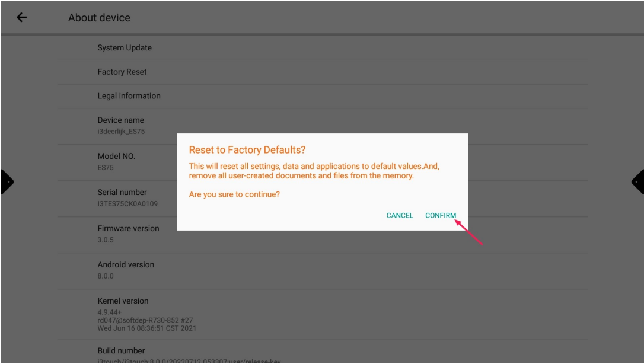The height and width of the screenshot is (364, 644).
Task: Click the About device page title
Action: tap(99, 18)
